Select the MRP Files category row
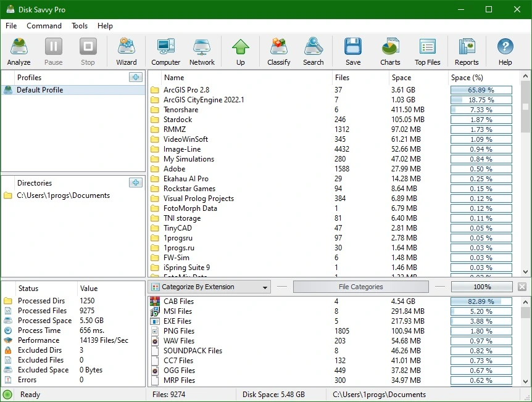The width and height of the screenshot is (532, 402). (x=333, y=380)
